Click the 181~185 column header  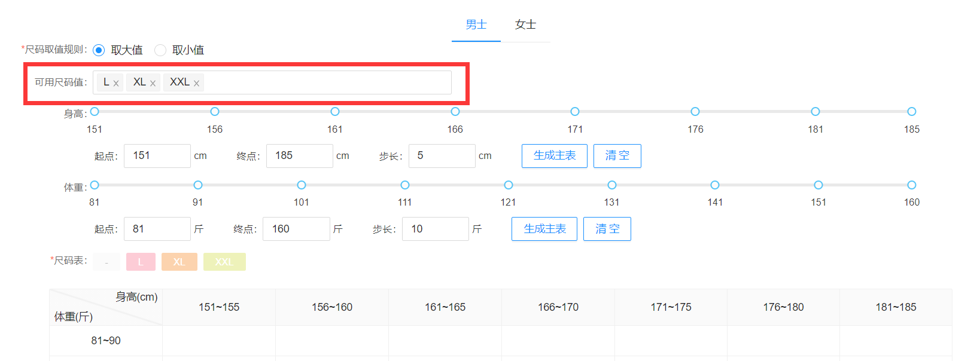(x=896, y=307)
